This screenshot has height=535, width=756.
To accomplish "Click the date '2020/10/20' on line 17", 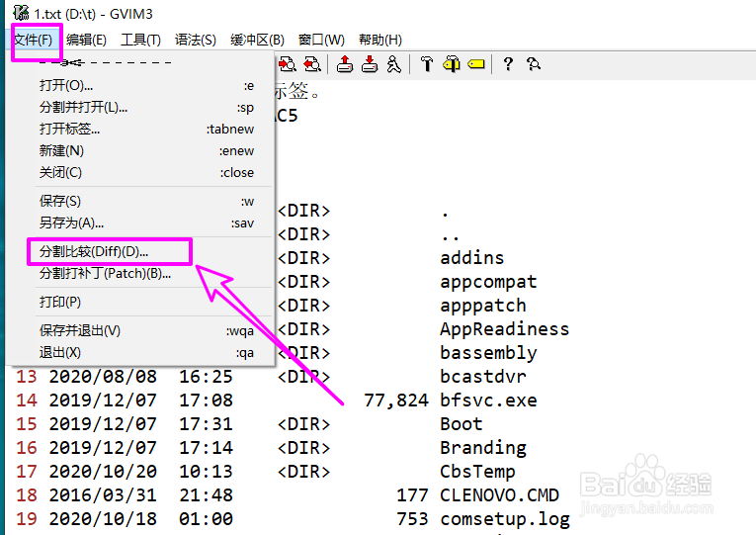I will coord(103,472).
